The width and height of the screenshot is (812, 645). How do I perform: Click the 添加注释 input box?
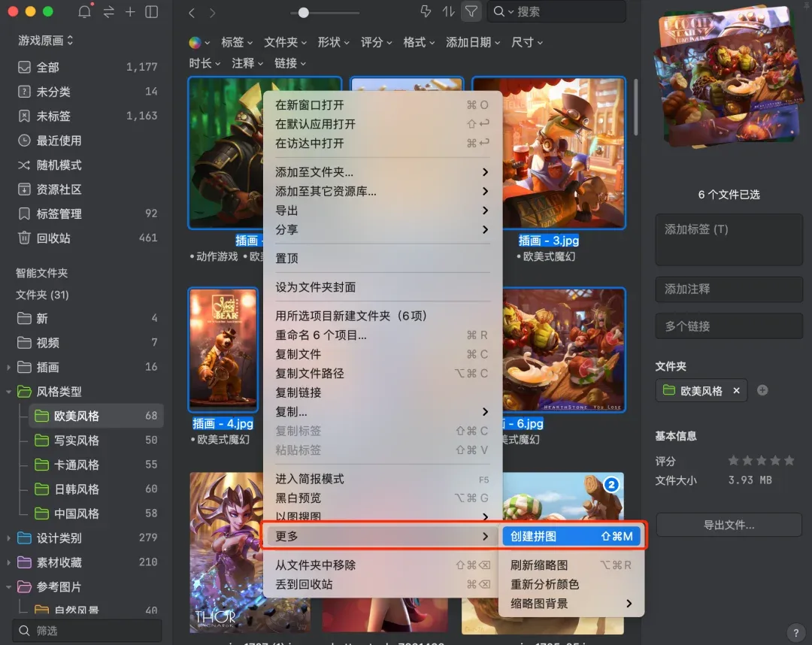[729, 289]
